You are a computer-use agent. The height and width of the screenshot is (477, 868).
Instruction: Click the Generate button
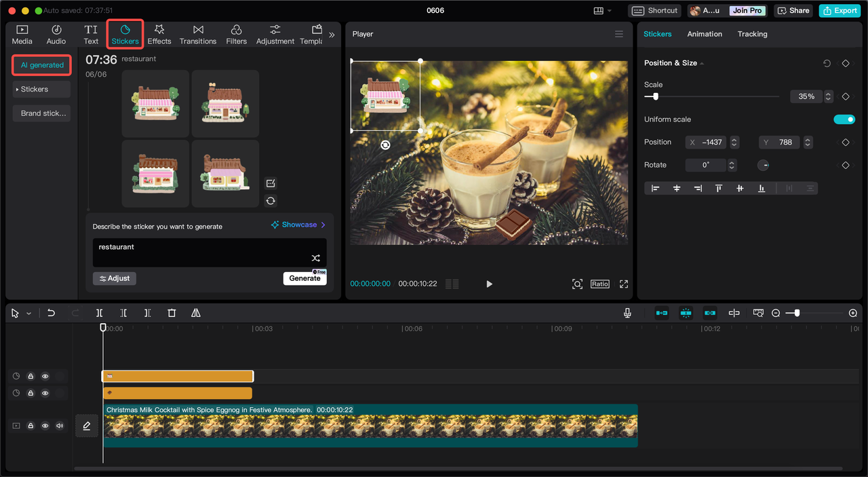click(x=304, y=278)
